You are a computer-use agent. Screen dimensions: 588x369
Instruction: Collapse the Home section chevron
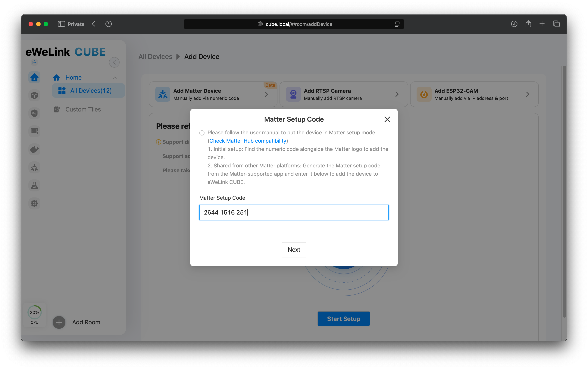(115, 78)
